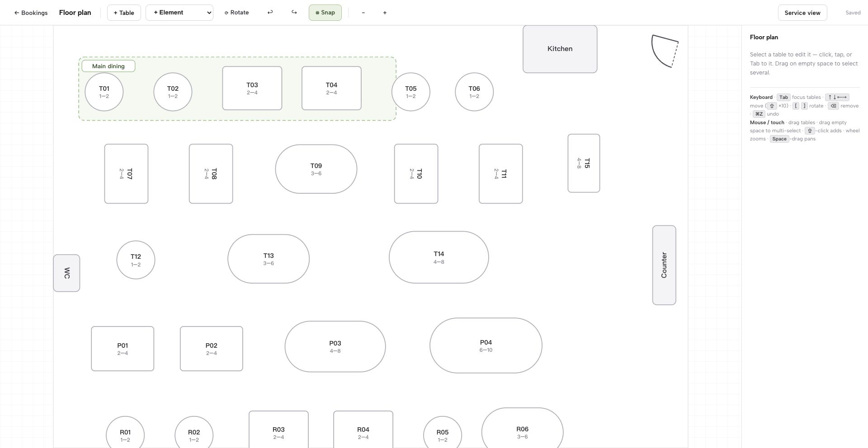
Task: Select oval table P03
Action: pyautogui.click(x=335, y=346)
